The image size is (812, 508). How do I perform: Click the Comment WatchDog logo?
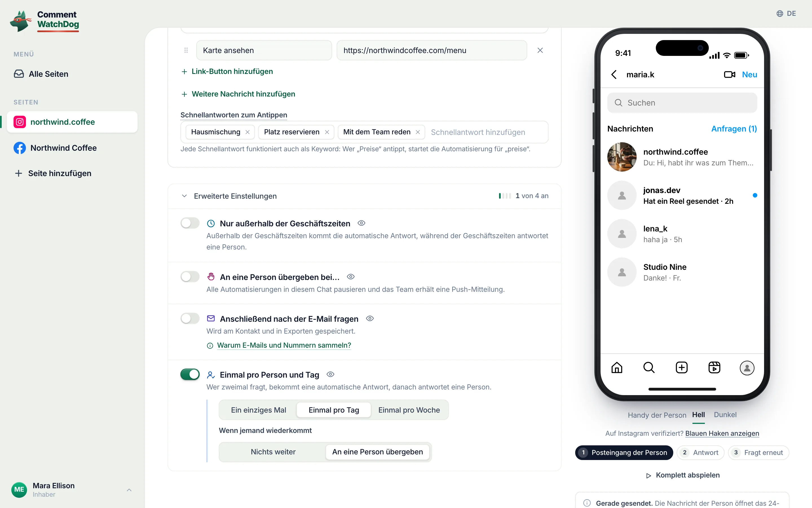click(45, 21)
